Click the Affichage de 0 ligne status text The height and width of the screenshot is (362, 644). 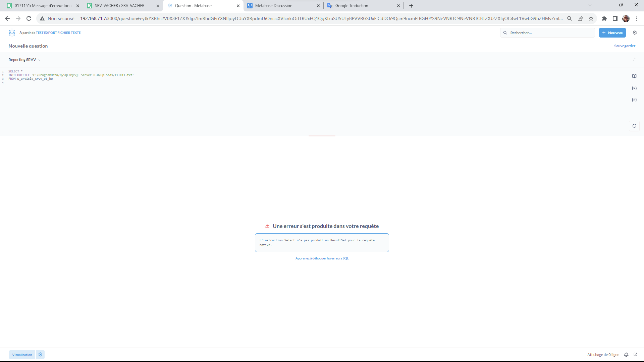(x=603, y=355)
